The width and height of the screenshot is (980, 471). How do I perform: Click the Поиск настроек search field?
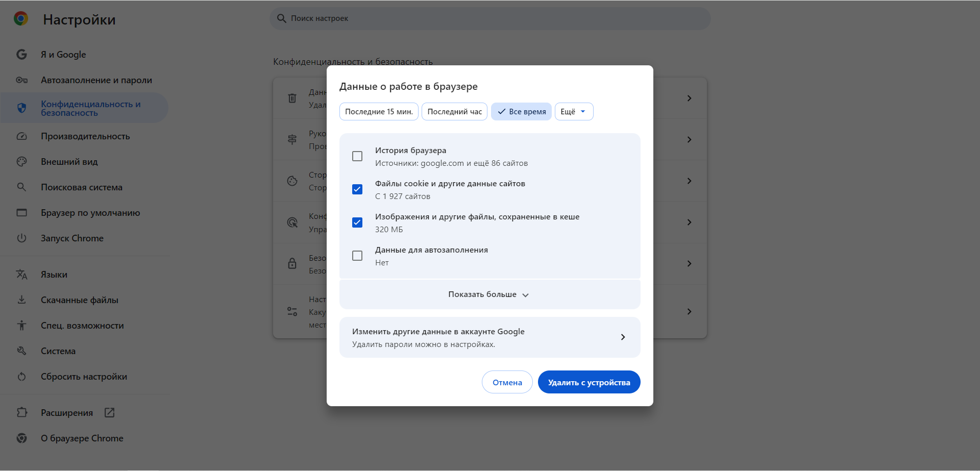tap(489, 18)
